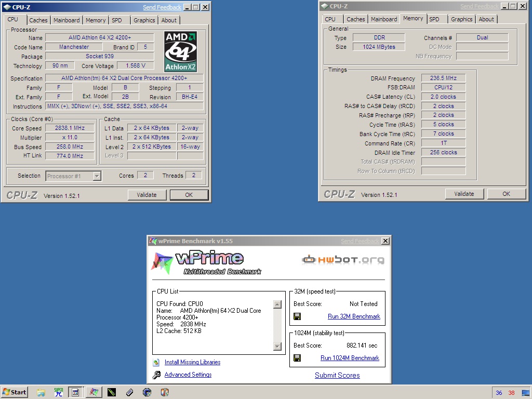The width and height of the screenshot is (532, 399).
Task: Click the wPrime taskbar button
Action: pyautogui.click(x=94, y=392)
